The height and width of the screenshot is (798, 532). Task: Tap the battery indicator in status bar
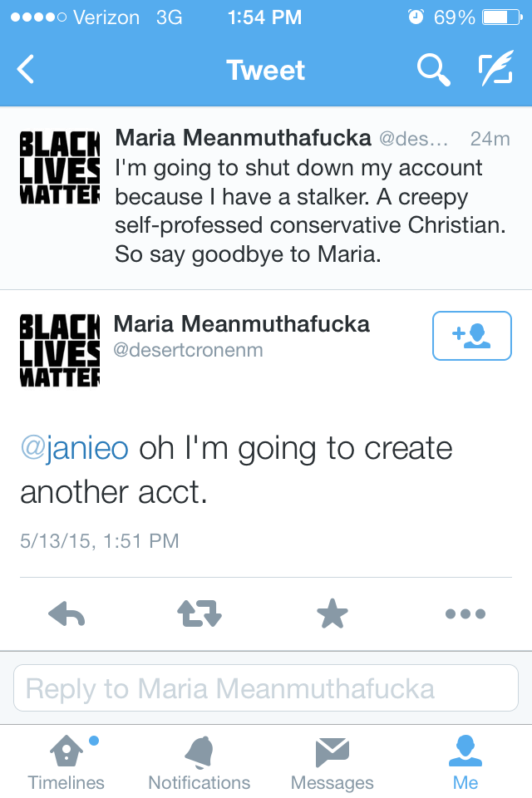click(502, 17)
